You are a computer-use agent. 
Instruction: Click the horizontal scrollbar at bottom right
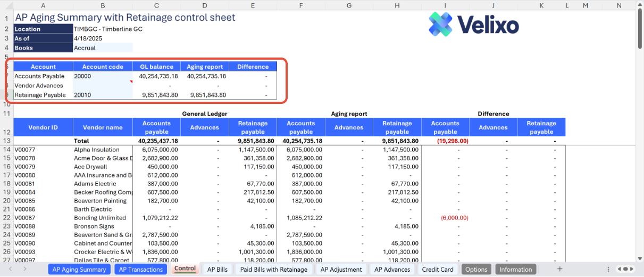[626, 269]
